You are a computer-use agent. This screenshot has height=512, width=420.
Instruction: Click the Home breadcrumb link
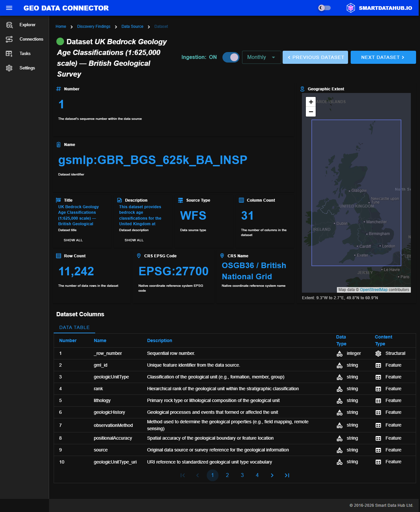pos(61,27)
